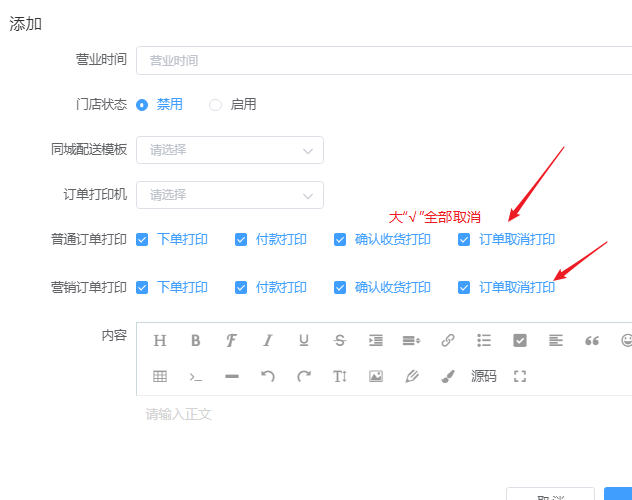632x500 pixels.
Task: Open the text color pen tool
Action: coord(412,377)
